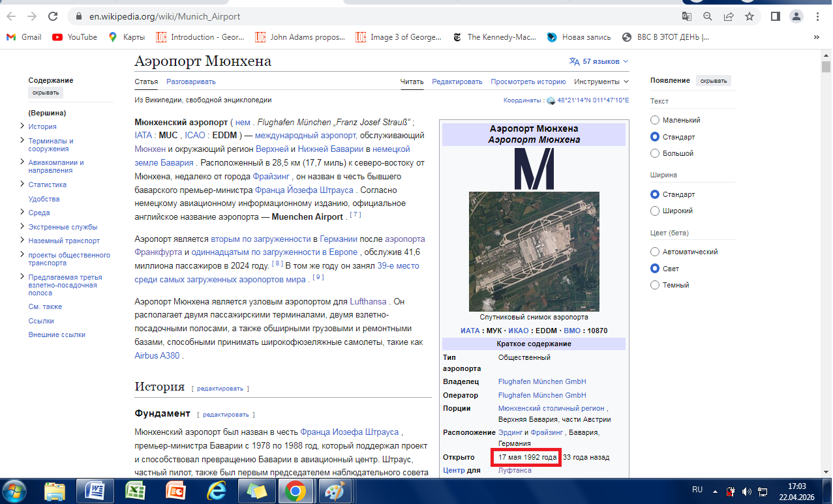Image resolution: width=833 pixels, height=504 pixels.
Task: Click the Google Translate icon in address bar
Action: 687,16
